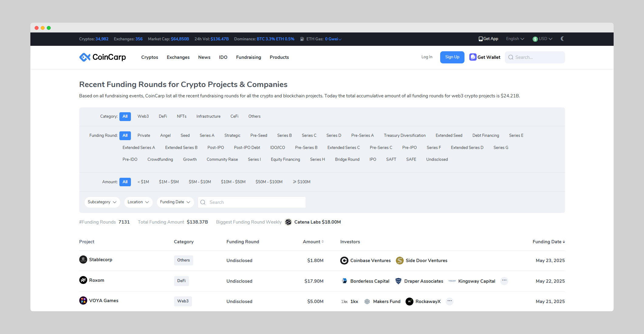Select the ≥ $100M amount filter
Screen dimensions: 644x334
coord(301,182)
